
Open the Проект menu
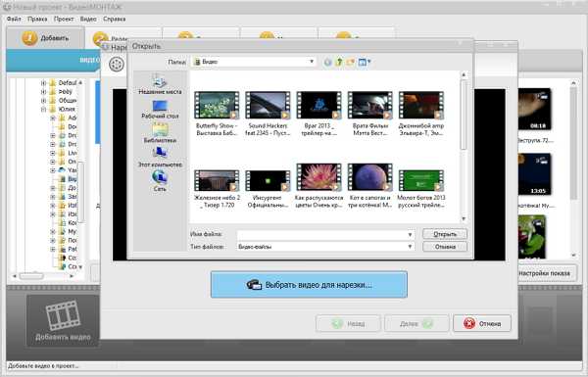[64, 19]
